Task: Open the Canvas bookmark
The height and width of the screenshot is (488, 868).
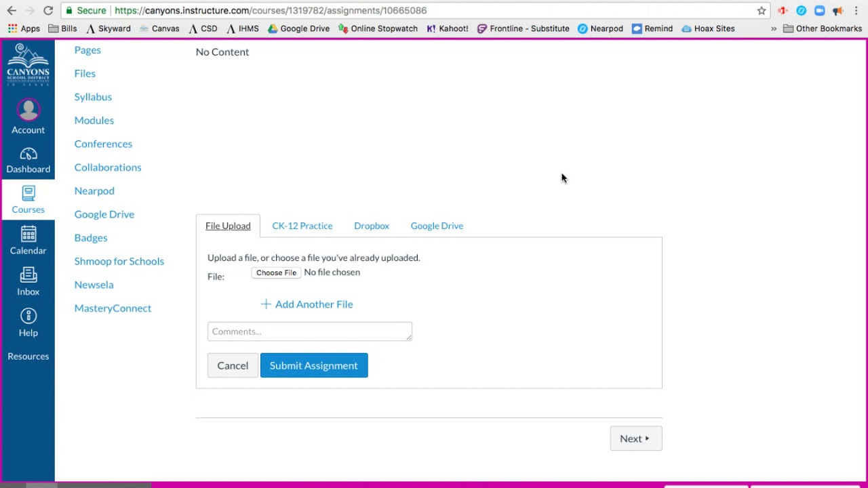Action: tap(159, 28)
